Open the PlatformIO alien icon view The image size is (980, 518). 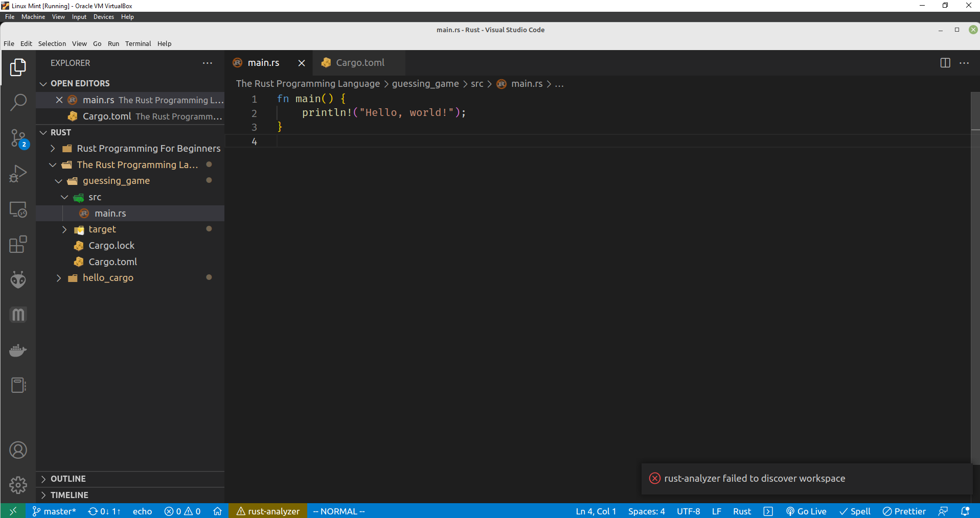[18, 279]
